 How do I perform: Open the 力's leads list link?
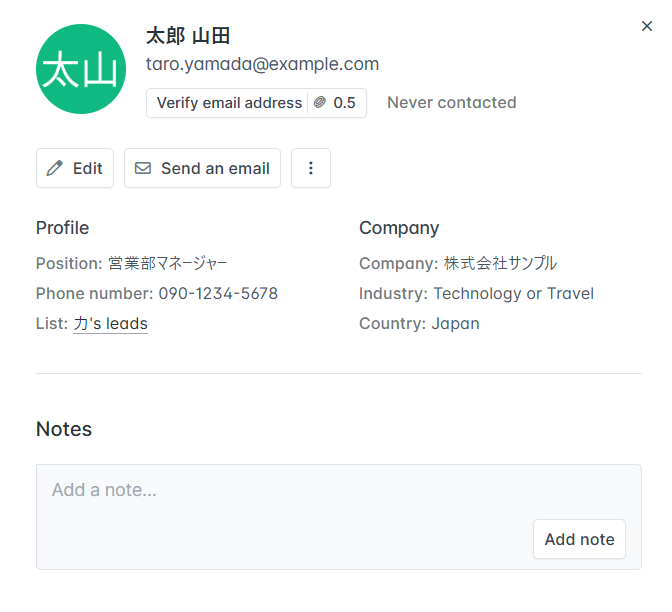[x=111, y=324]
